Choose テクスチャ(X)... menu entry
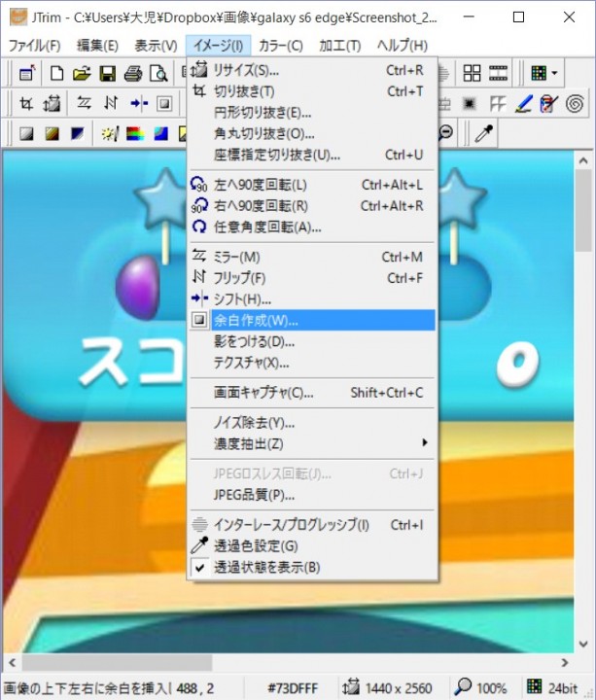The image size is (596, 700). tap(312, 363)
